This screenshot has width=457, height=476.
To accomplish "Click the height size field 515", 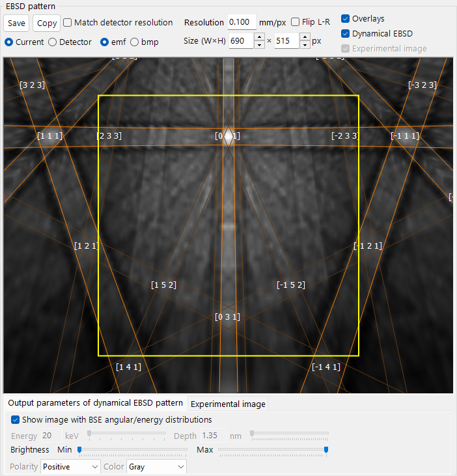I will tap(286, 40).
